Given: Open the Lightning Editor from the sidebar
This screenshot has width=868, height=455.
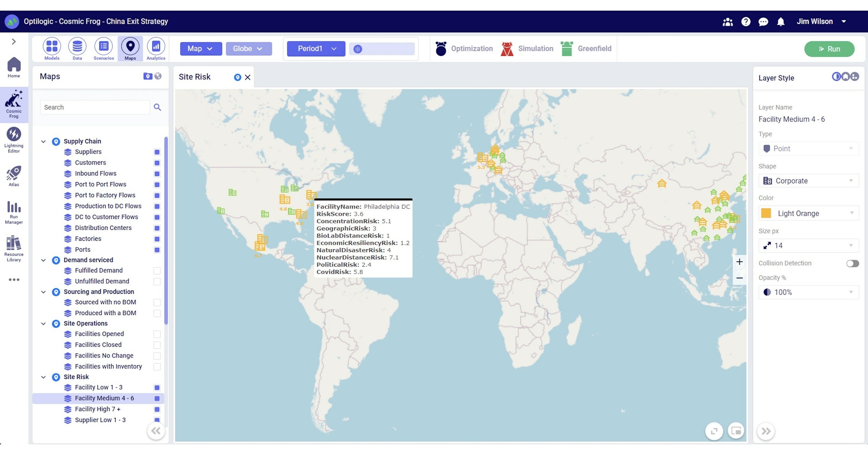Looking at the screenshot, I should coord(14,137).
